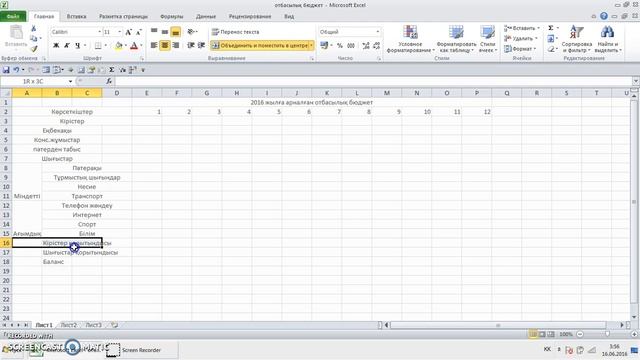Toggle top vertical alignment

(x=154, y=31)
